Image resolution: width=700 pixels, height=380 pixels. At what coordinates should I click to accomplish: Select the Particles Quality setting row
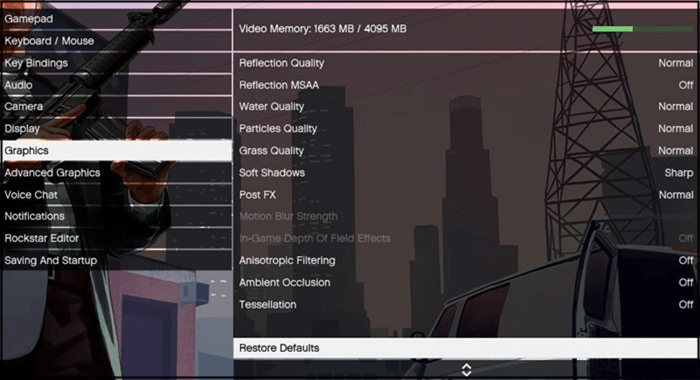tap(465, 129)
